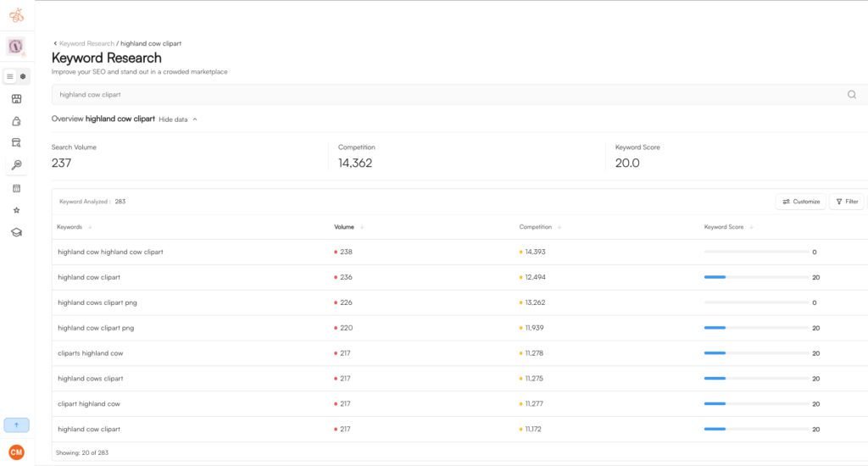The image size is (868, 466).
Task: Switch sidebar to list view toggle
Action: (10, 76)
